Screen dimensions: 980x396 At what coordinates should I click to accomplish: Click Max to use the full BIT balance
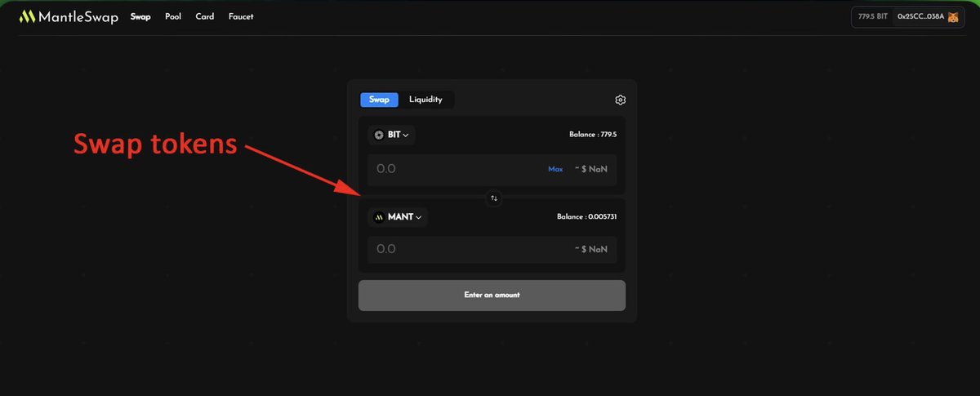555,169
